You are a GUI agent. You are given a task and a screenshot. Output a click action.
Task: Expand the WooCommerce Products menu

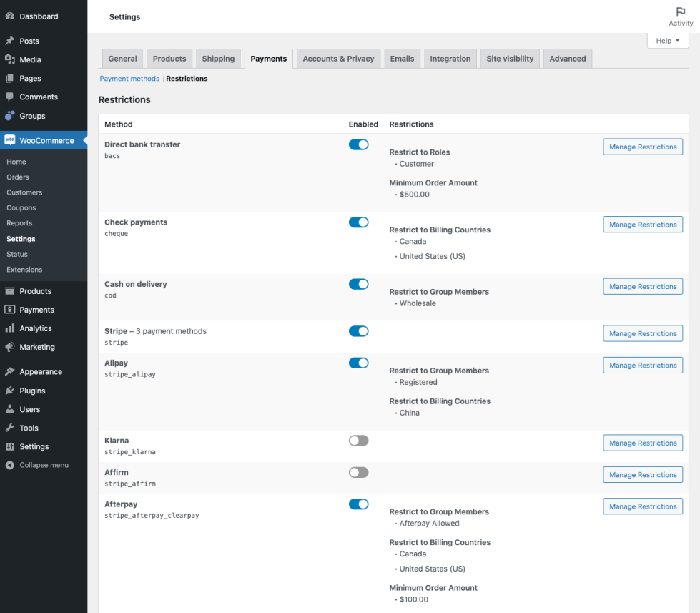[35, 291]
